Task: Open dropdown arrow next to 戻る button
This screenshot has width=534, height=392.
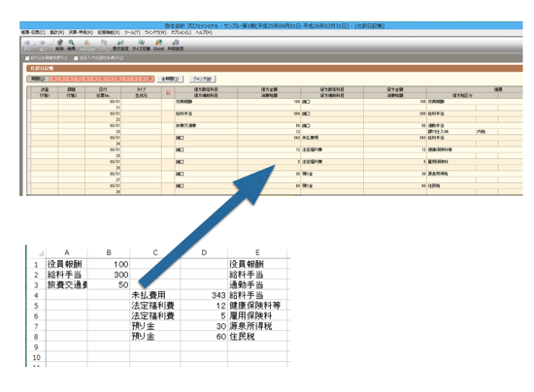Action: point(34,45)
